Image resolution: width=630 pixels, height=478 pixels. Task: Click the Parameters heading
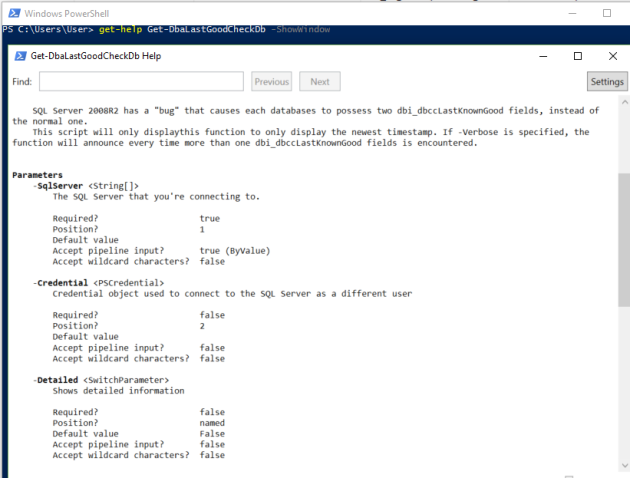tap(37, 175)
